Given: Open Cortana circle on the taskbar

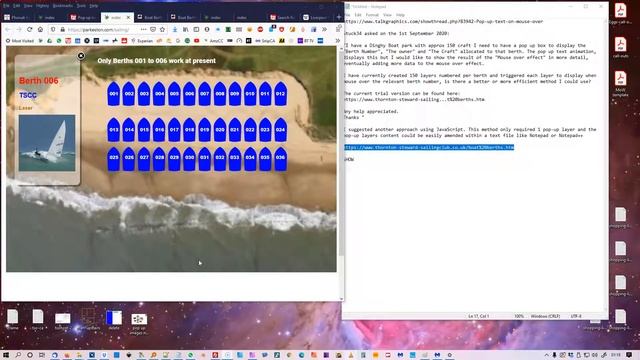Looking at the screenshot, I should tap(30, 355).
